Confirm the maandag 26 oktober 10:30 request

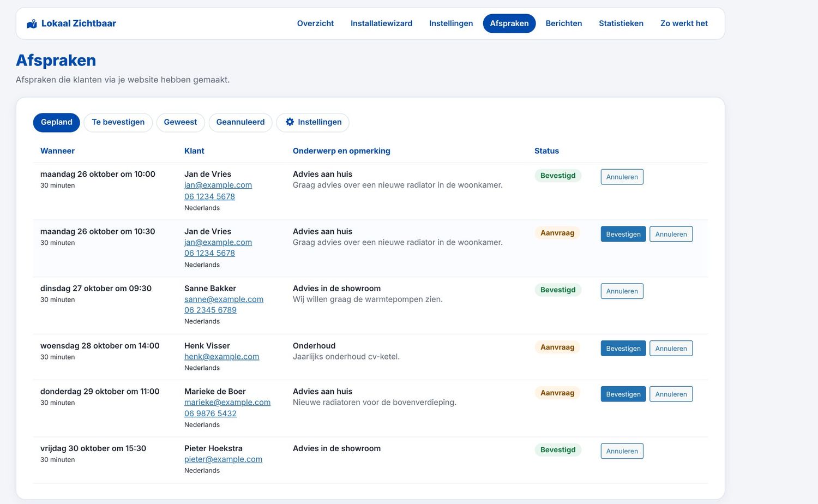623,234
